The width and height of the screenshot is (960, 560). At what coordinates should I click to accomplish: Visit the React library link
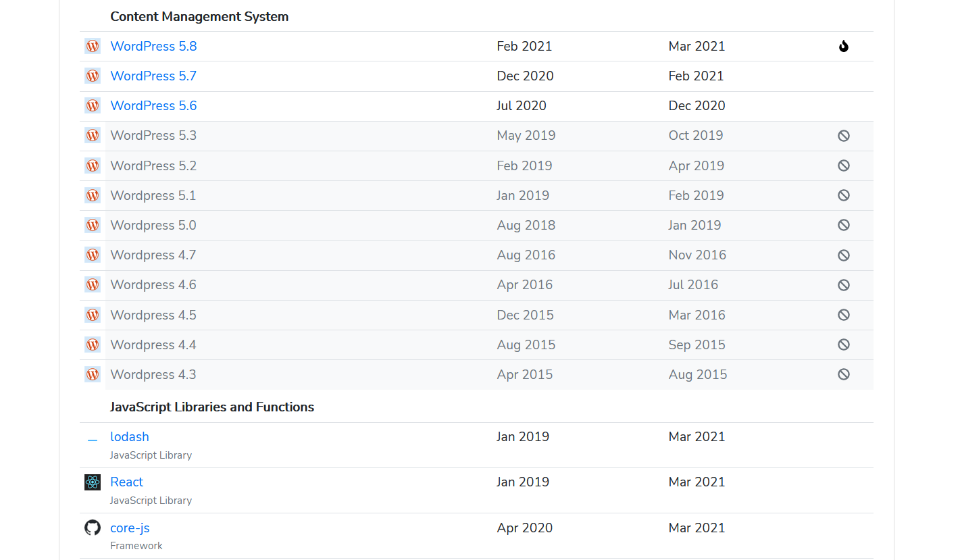click(x=126, y=482)
